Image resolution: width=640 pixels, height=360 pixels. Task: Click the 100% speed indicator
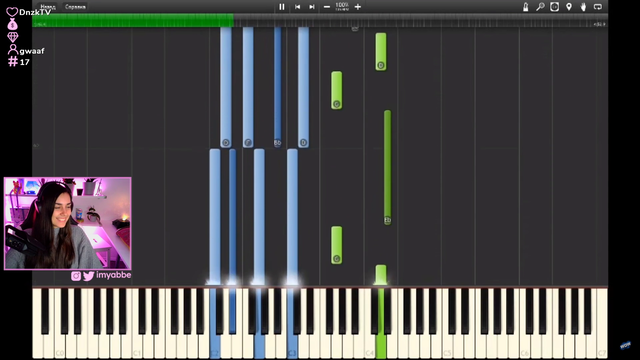click(342, 6)
